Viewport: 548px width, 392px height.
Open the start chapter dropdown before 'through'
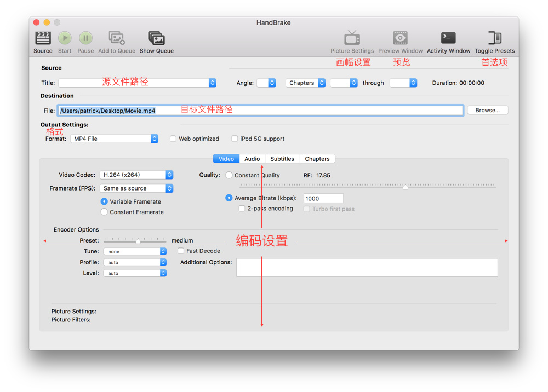(x=344, y=83)
